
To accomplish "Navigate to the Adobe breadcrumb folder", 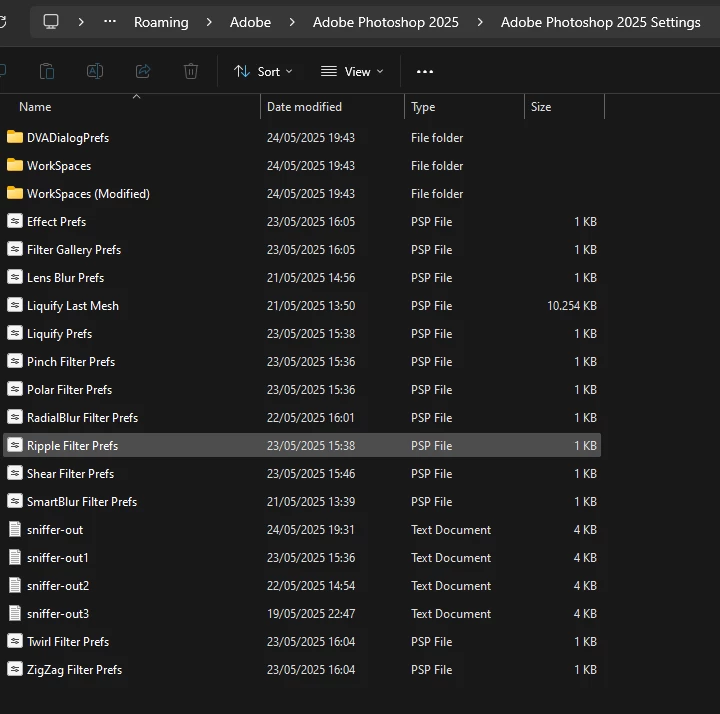I will tap(250, 22).
